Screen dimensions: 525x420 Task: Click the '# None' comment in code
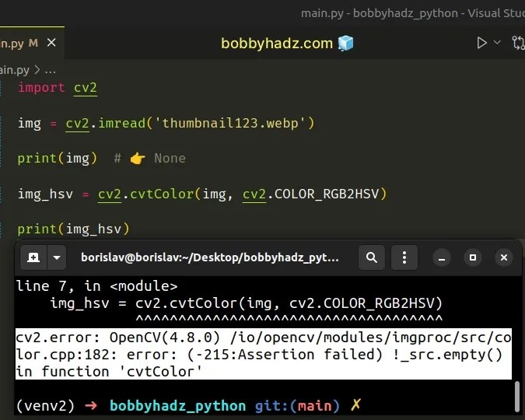[149, 159]
